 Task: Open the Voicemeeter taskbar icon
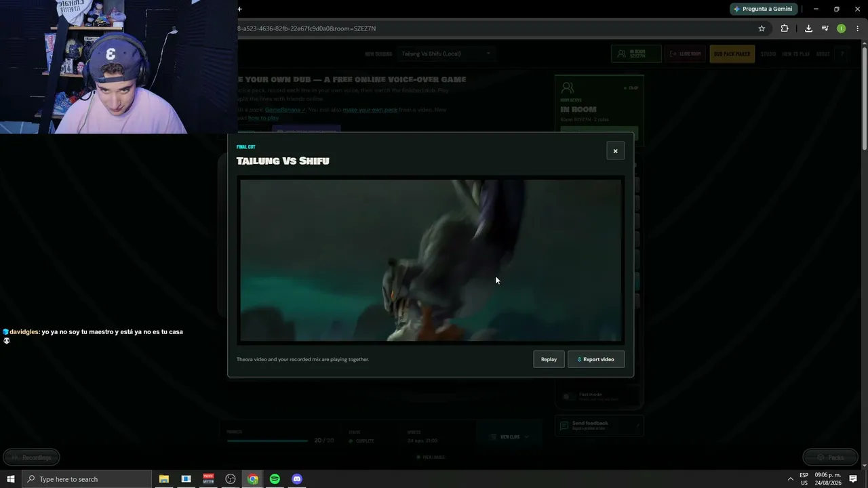pyautogui.click(x=208, y=479)
